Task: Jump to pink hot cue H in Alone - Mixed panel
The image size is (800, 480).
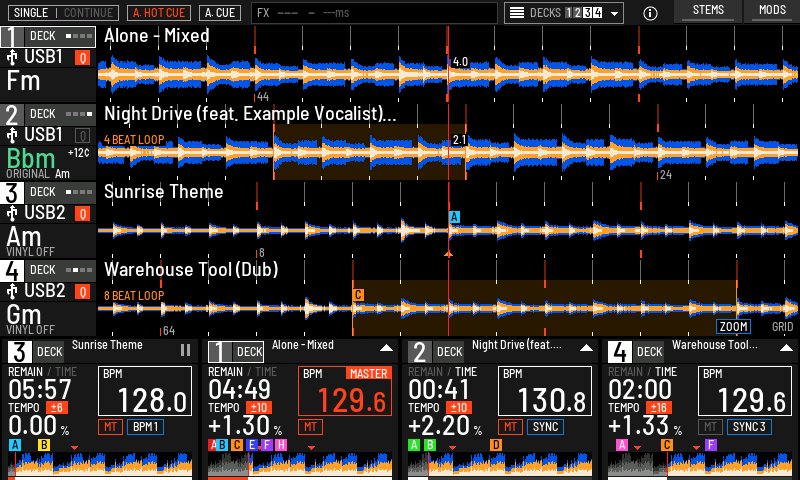Action: click(x=281, y=445)
